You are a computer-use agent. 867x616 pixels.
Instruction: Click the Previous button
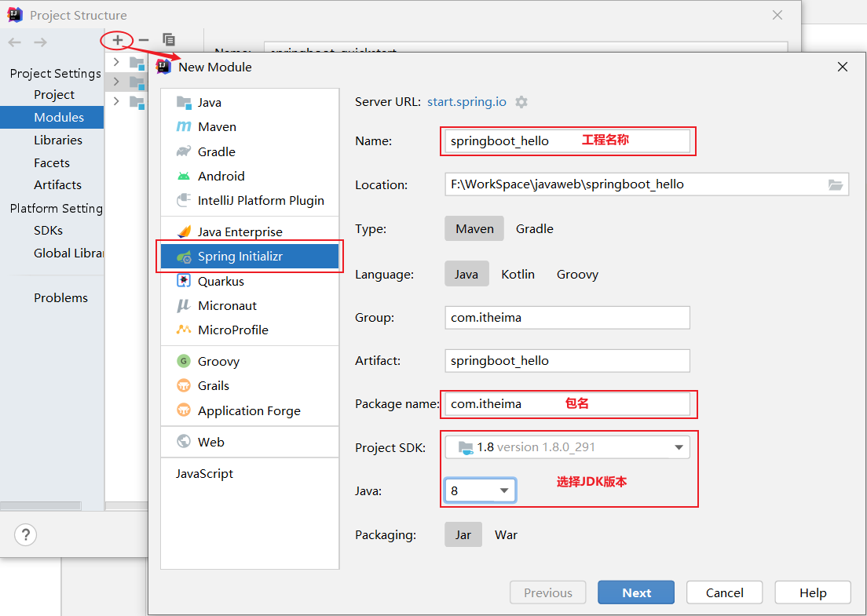click(x=548, y=592)
